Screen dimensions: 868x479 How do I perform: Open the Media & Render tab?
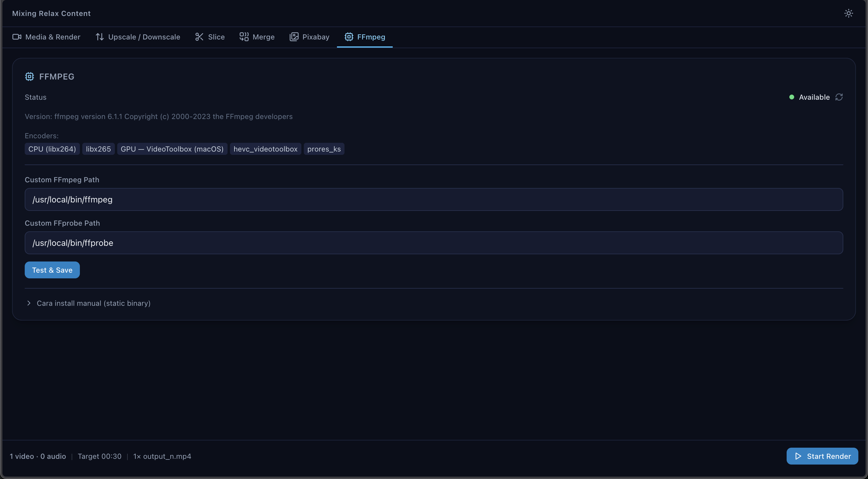pyautogui.click(x=46, y=37)
